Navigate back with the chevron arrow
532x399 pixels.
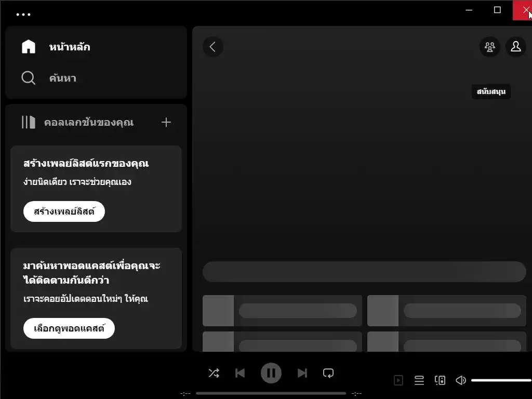click(x=212, y=47)
